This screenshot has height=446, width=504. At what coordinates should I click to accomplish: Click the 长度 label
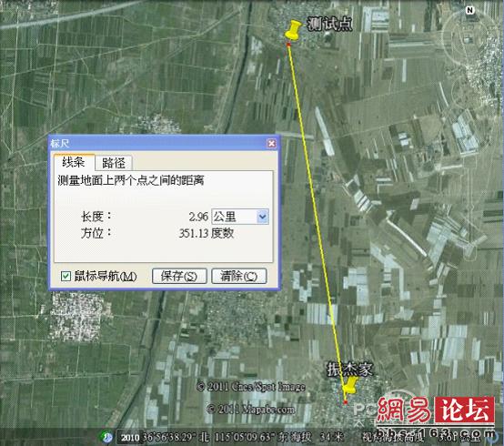[x=96, y=217]
